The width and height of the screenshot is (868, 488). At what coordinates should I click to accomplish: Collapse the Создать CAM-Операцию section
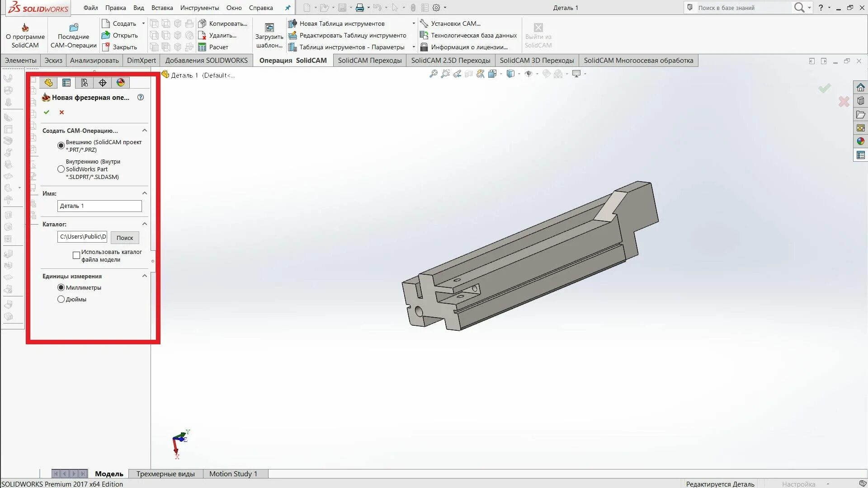(145, 130)
